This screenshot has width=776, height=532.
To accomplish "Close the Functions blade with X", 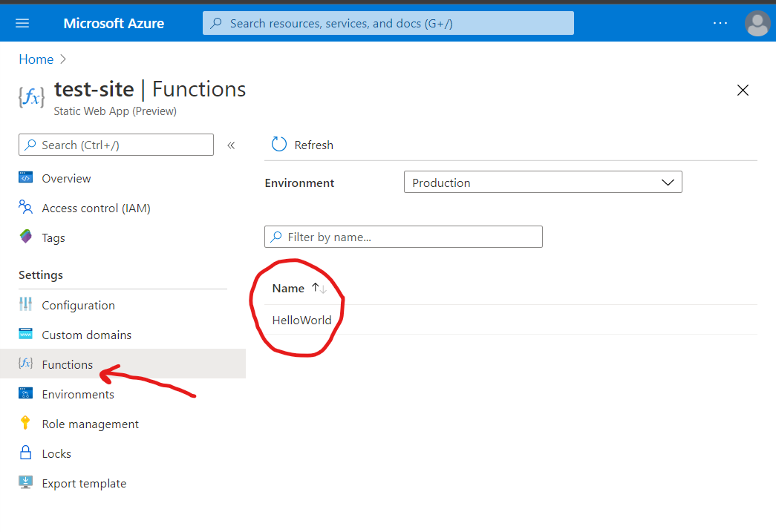I will tap(743, 90).
